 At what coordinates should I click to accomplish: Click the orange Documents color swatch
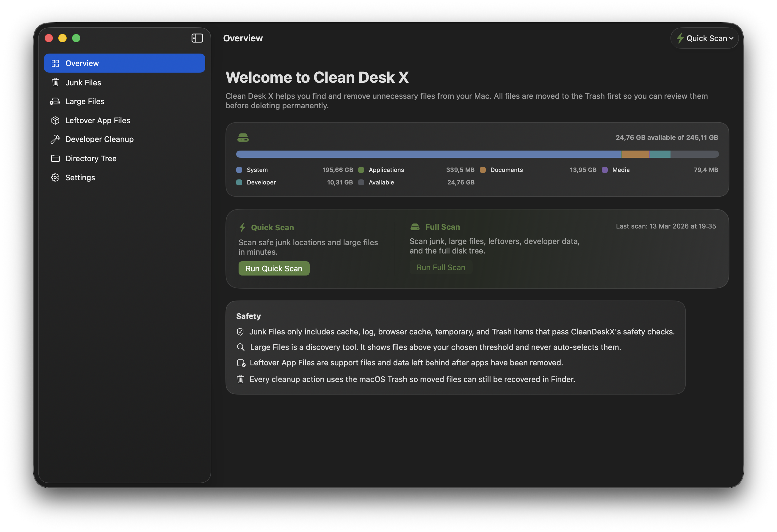click(x=483, y=170)
